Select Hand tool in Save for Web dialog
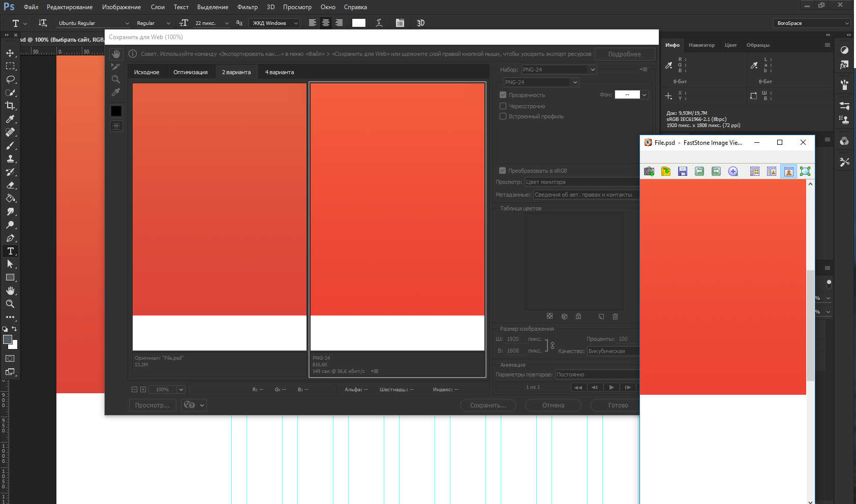Image resolution: width=856 pixels, height=504 pixels. (116, 54)
